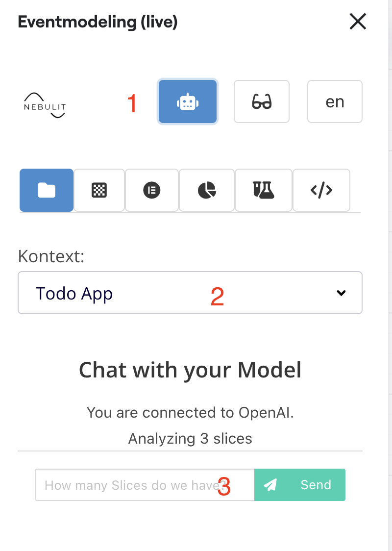Select the folder tab in the view row
Screen dimensions: 392x551
pos(47,190)
